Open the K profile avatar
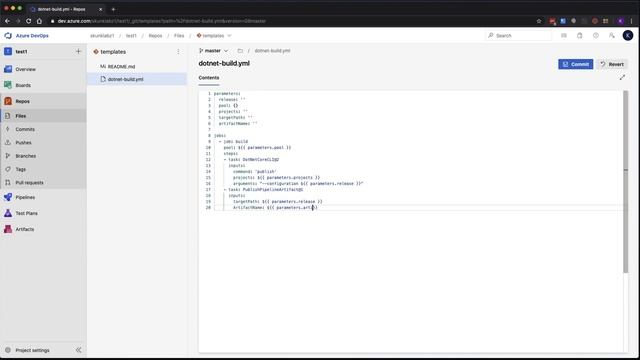 click(x=628, y=36)
